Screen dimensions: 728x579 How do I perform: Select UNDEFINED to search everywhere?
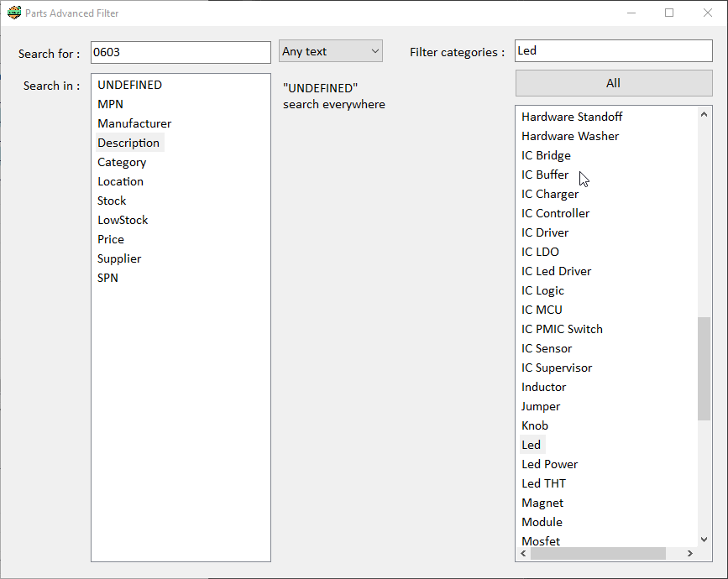[x=129, y=85]
